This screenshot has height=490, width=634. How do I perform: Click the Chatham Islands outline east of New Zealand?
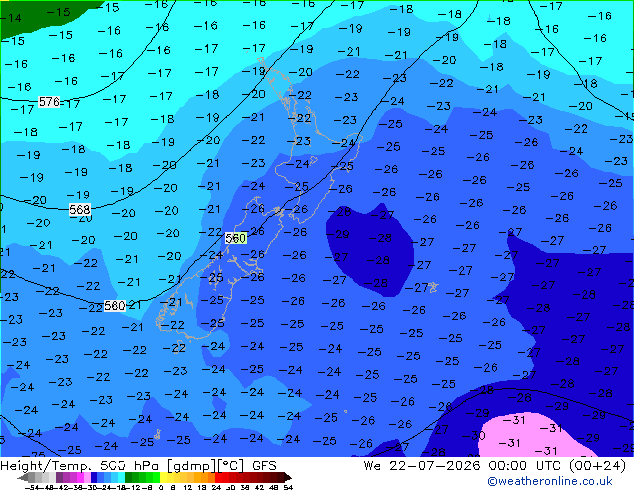433,287
